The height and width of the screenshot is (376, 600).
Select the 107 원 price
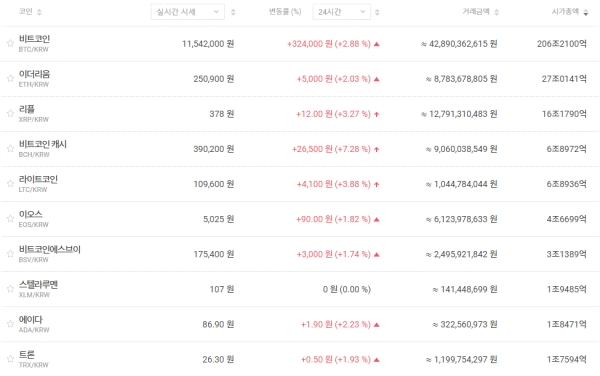click(222, 289)
